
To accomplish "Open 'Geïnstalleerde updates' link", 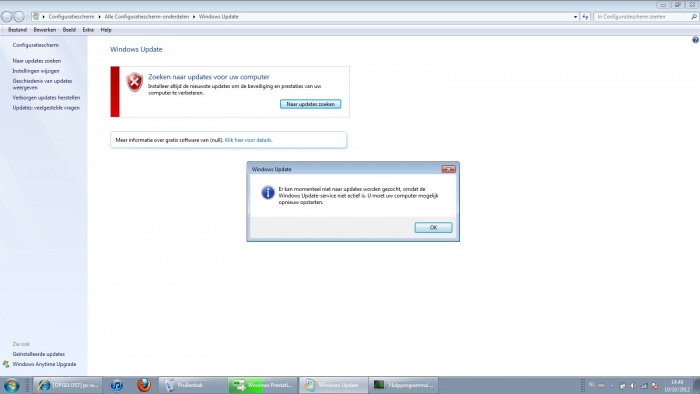I will tap(38, 354).
